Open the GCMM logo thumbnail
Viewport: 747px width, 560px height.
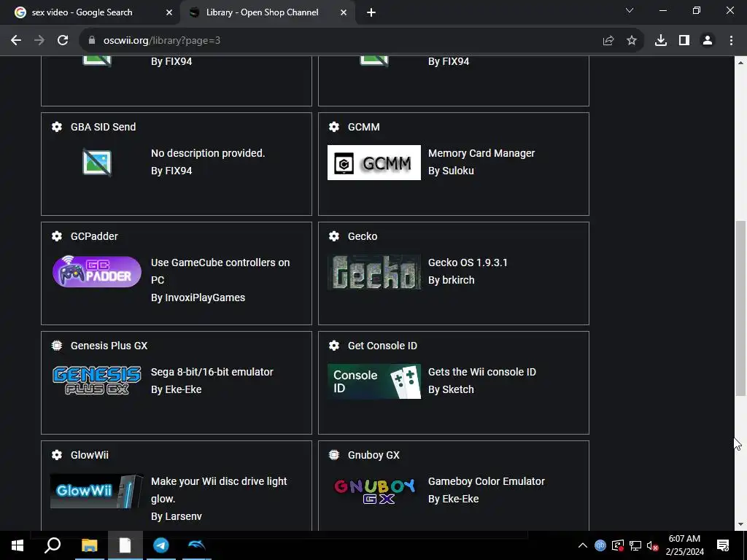coord(374,163)
